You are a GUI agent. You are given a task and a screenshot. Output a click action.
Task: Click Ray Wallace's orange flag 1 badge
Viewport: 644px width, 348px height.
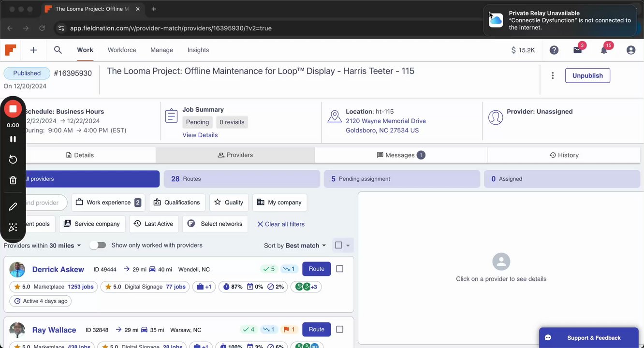(x=289, y=330)
